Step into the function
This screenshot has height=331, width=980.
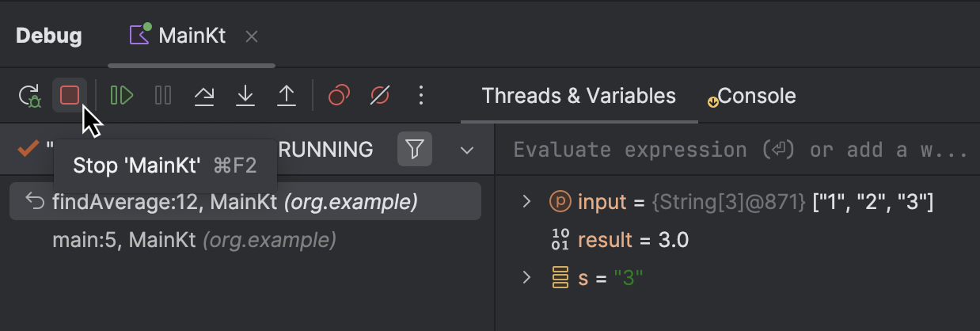coord(245,96)
